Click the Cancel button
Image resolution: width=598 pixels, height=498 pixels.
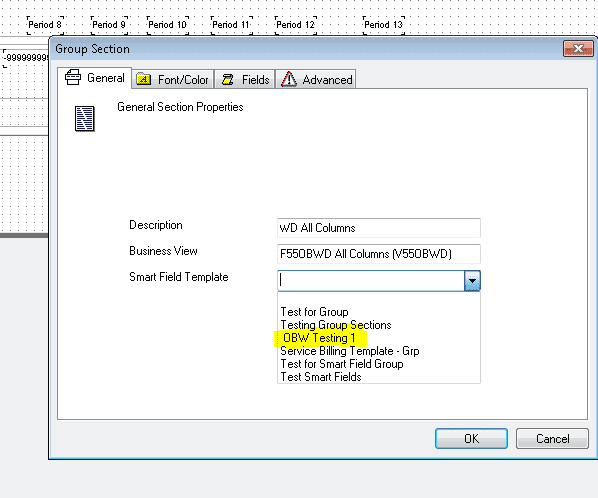tap(552, 439)
